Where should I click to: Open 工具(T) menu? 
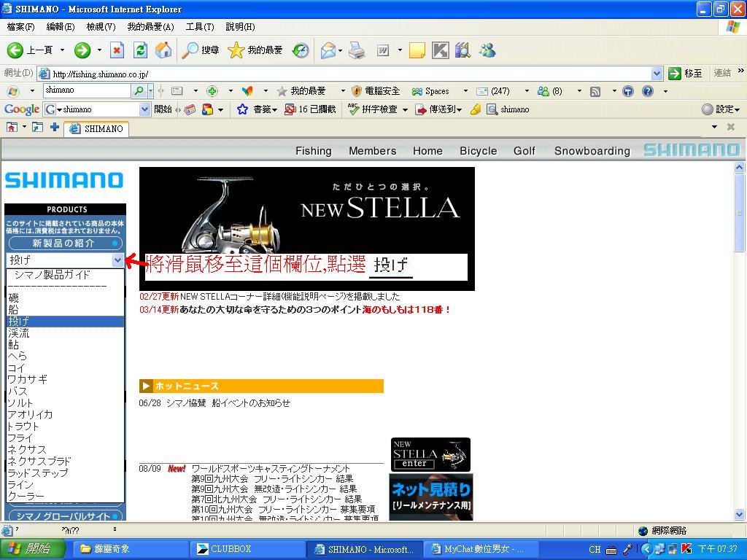click(x=200, y=27)
